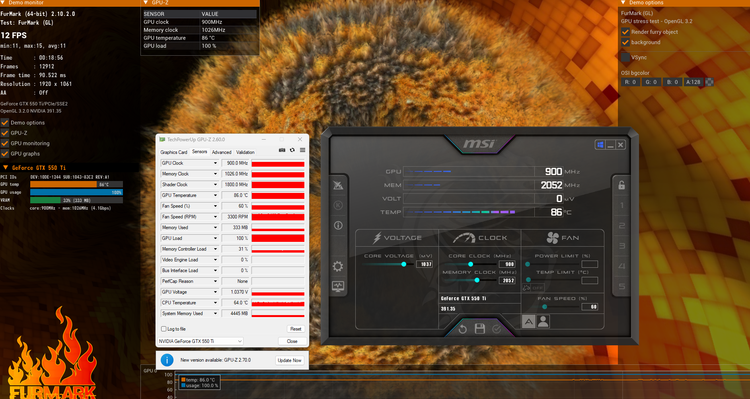
Task: Switch to the Advanced tab
Action: 221,152
